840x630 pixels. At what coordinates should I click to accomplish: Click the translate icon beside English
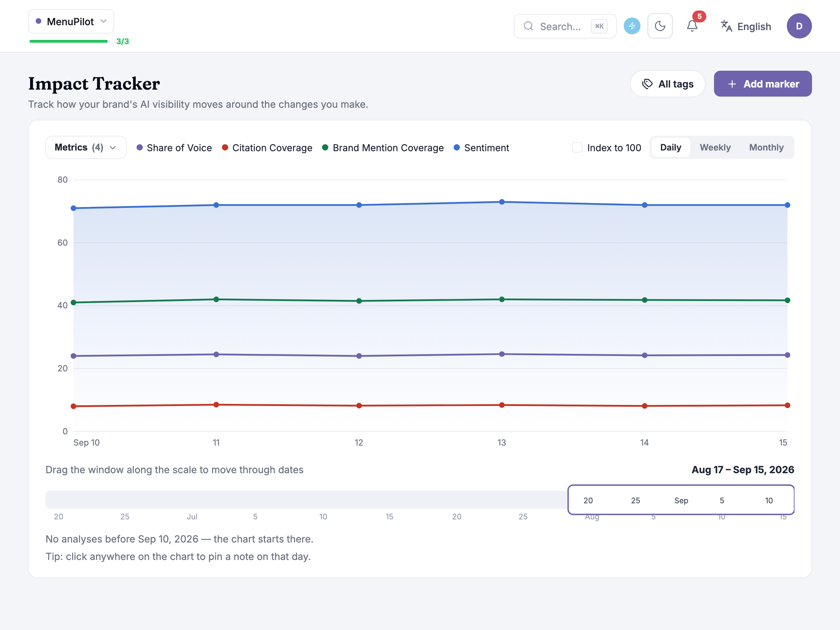[726, 26]
